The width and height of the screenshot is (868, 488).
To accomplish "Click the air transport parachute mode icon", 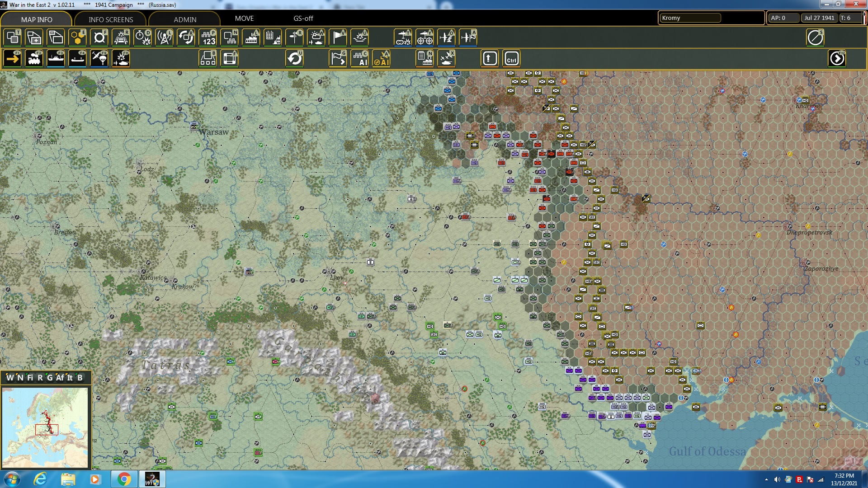I will (99, 59).
